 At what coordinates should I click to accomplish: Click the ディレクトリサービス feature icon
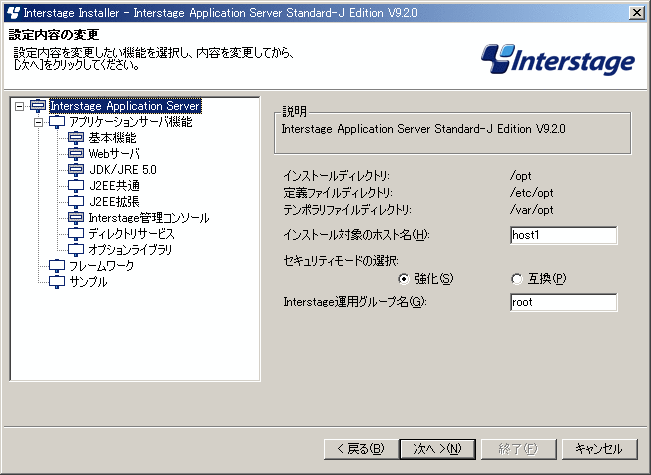(x=76, y=234)
